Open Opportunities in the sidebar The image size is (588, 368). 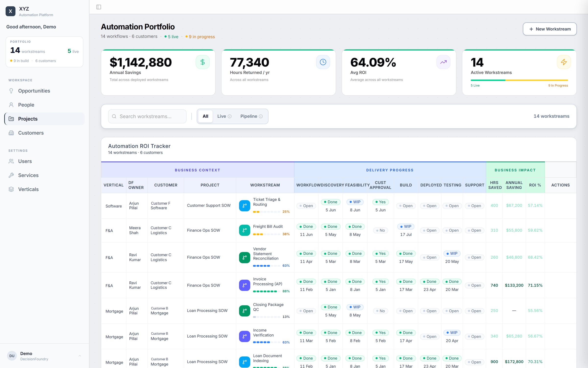45,91
